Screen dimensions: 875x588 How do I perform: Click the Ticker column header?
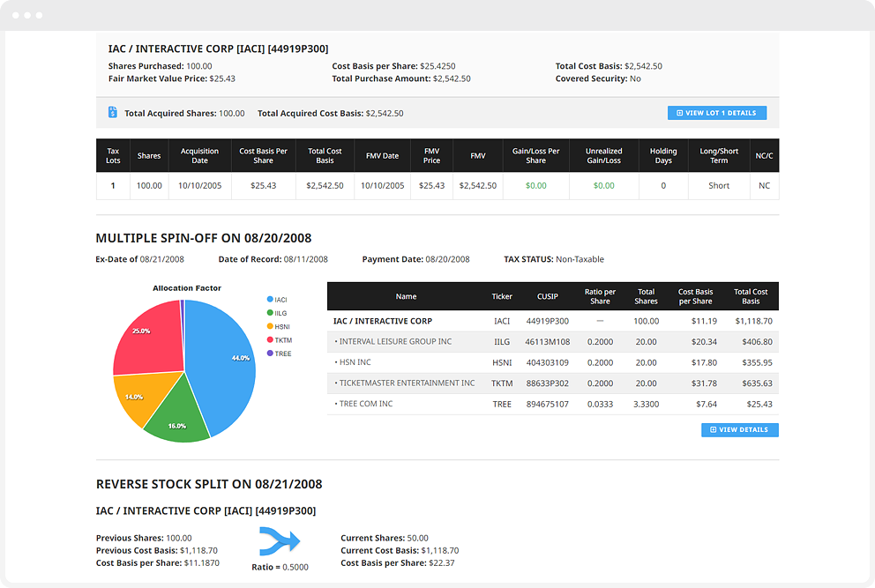tap(502, 296)
